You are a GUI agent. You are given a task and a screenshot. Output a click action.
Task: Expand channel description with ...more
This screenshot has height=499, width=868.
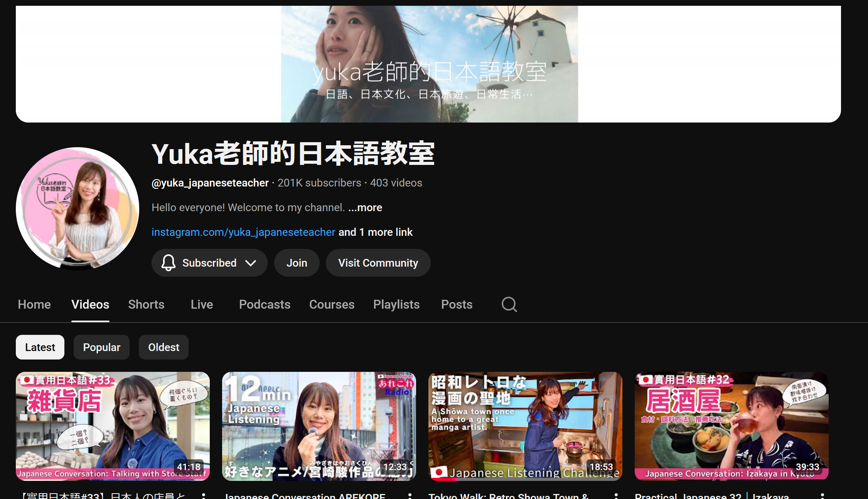pos(365,208)
